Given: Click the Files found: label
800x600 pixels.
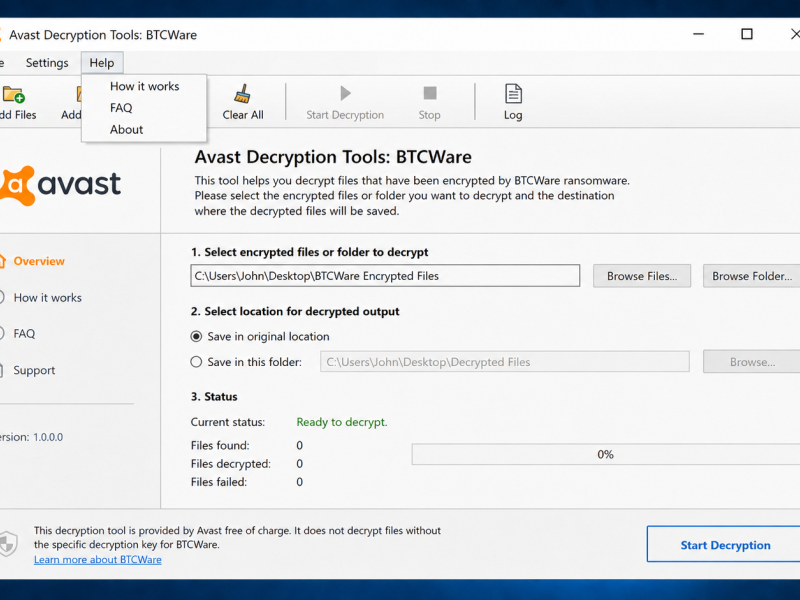Looking at the screenshot, I should tap(220, 445).
